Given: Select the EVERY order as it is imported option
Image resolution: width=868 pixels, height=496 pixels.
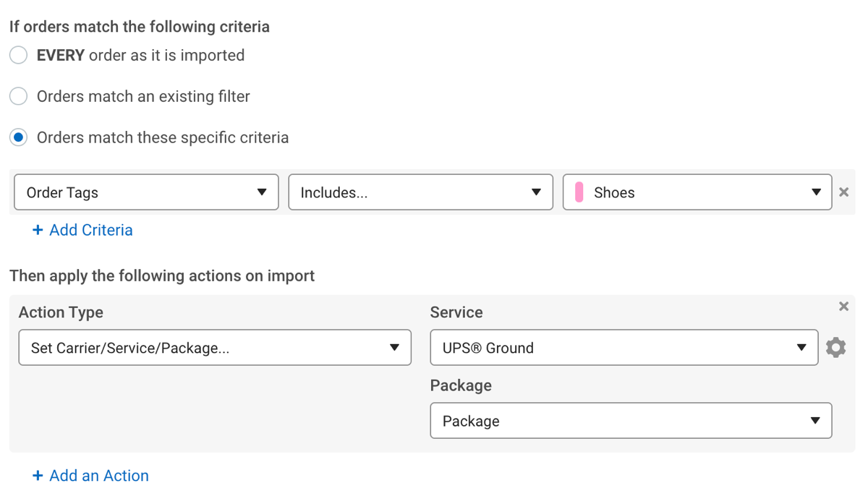Looking at the screenshot, I should coord(18,54).
